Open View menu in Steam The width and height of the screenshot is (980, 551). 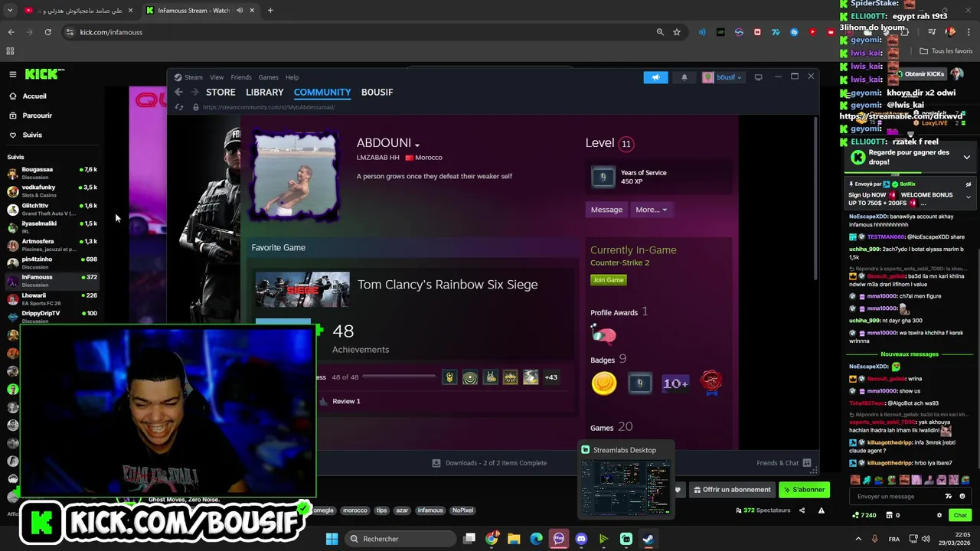pos(217,77)
